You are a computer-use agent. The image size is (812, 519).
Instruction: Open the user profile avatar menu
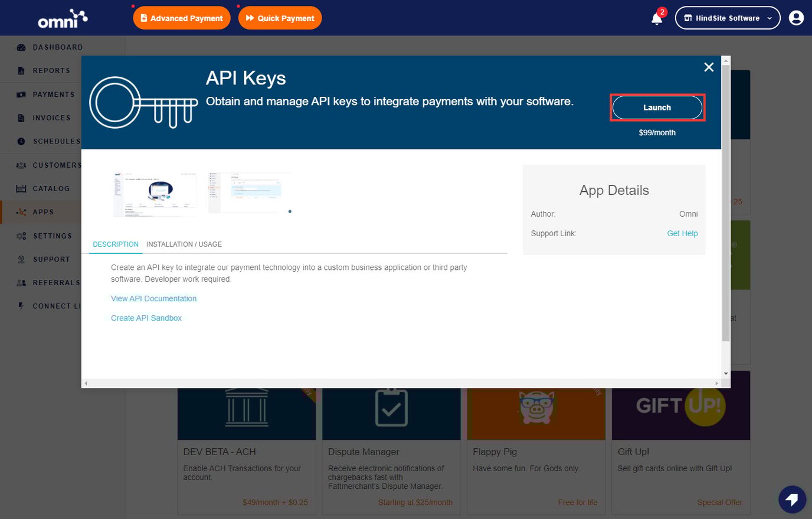(x=796, y=18)
